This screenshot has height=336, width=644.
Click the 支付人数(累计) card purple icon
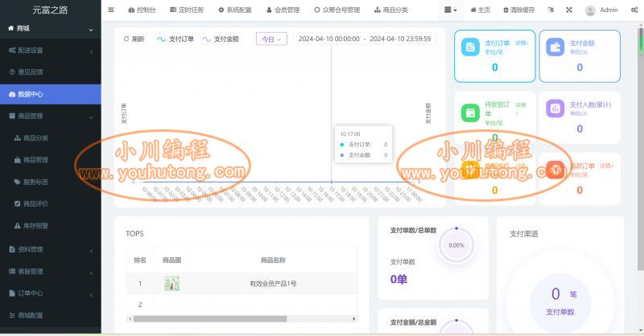click(555, 109)
